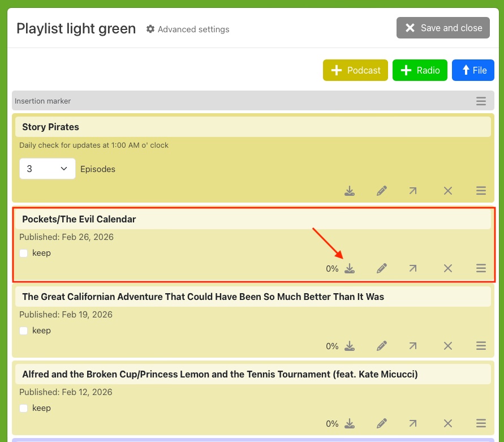This screenshot has height=442, width=504.
Task: Edit the Story Pirates podcast entry
Action: tap(382, 191)
